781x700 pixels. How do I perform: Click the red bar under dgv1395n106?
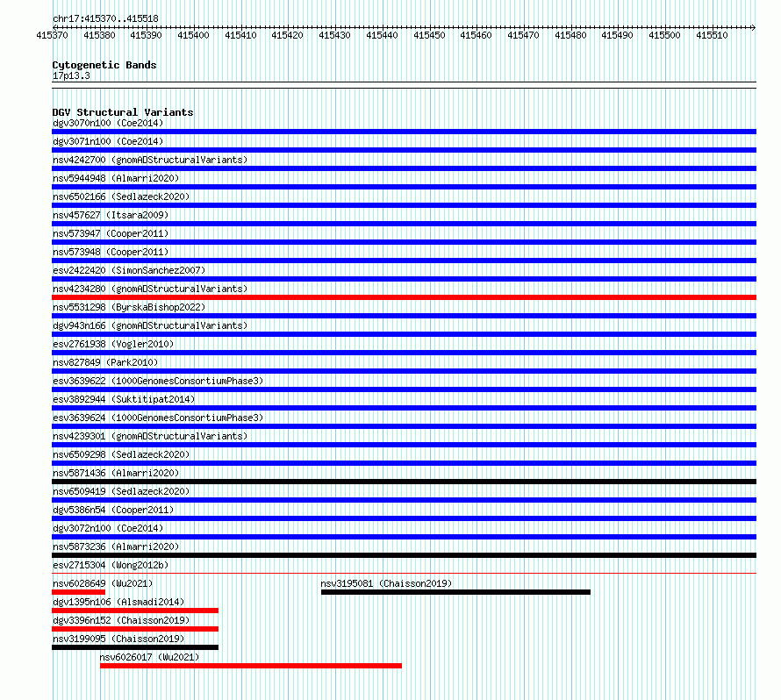coord(135,611)
